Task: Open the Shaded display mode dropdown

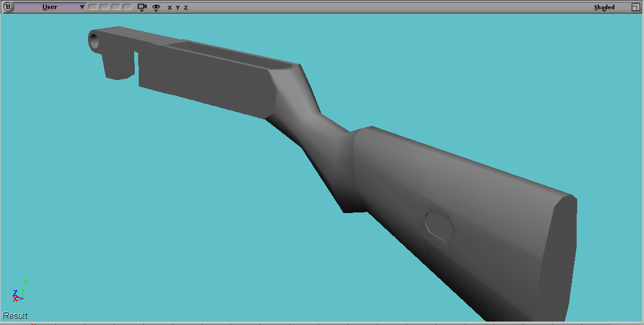Action: pos(604,7)
